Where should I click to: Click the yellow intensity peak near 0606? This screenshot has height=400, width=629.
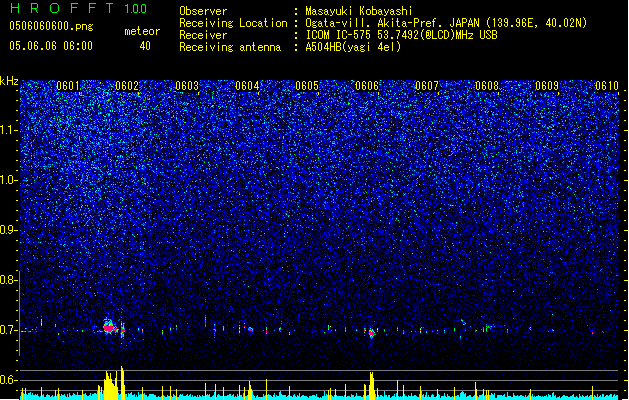pos(371,385)
